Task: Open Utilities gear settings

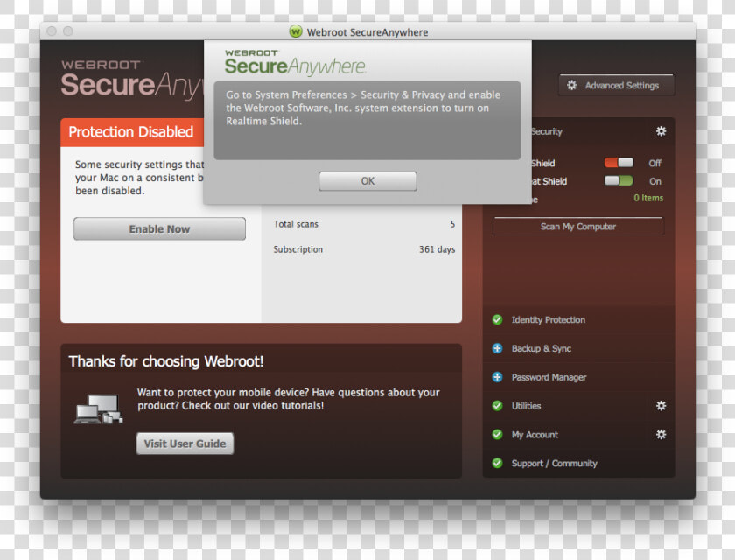Action: point(661,406)
